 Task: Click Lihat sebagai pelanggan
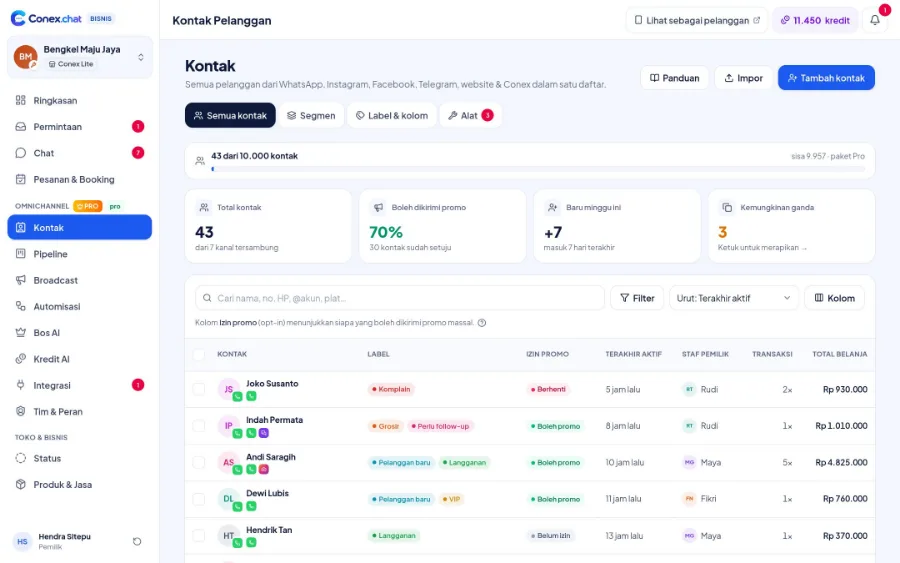coord(697,20)
